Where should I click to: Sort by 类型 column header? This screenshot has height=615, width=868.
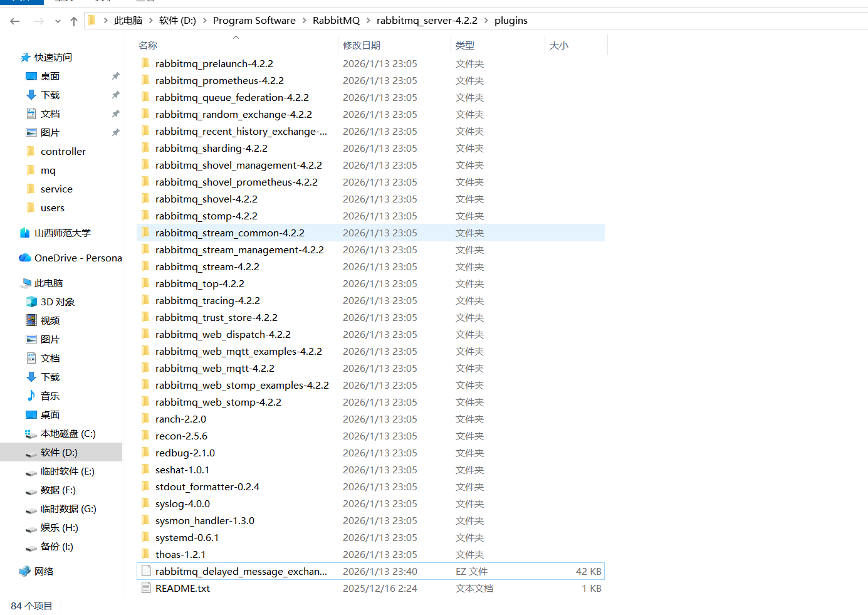click(465, 46)
